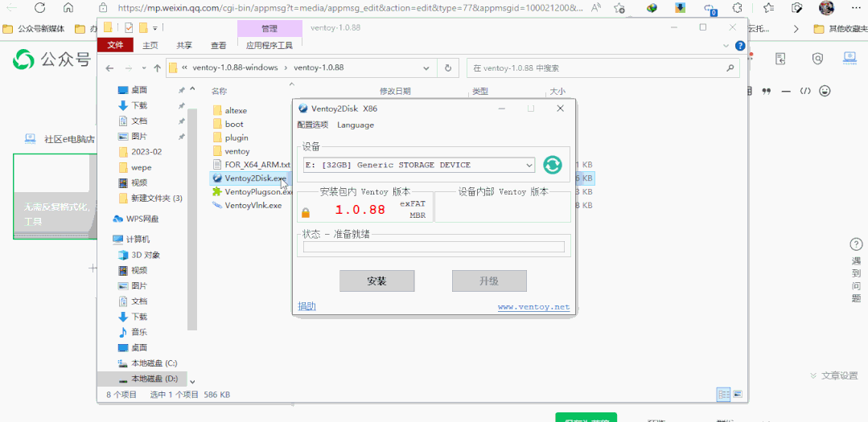Image resolution: width=868 pixels, height=422 pixels.
Task: Click the 升级 upgrade button in Ventoy2Disk
Action: click(489, 281)
